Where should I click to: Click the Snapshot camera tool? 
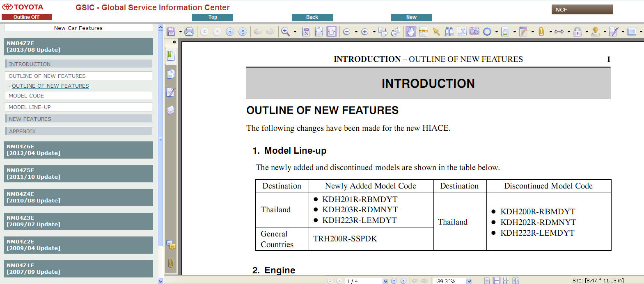(x=474, y=32)
